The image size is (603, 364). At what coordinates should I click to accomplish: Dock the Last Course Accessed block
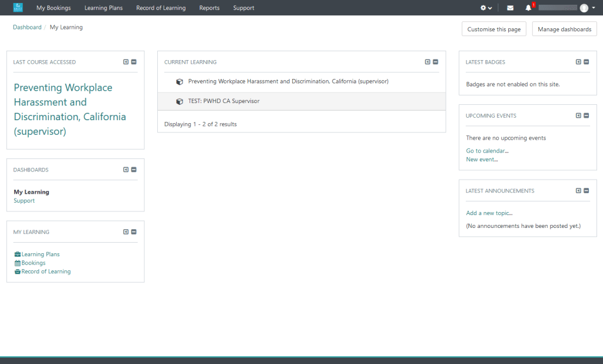coord(126,62)
